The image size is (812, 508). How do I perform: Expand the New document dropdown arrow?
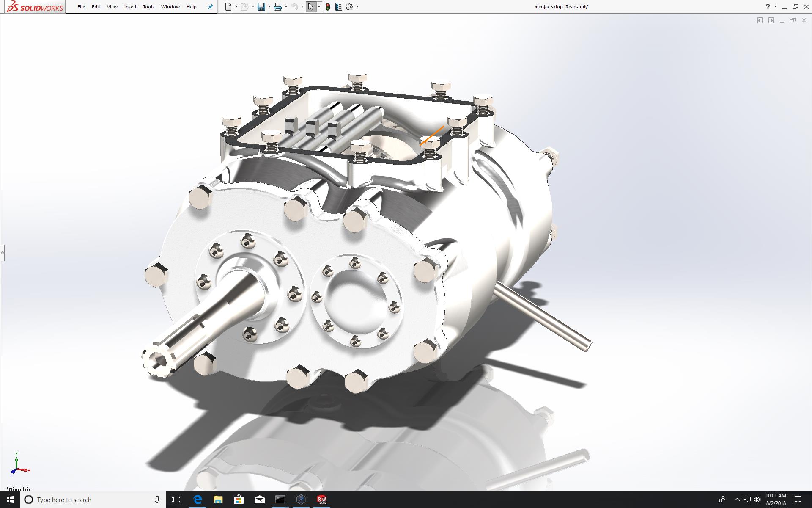click(x=236, y=7)
